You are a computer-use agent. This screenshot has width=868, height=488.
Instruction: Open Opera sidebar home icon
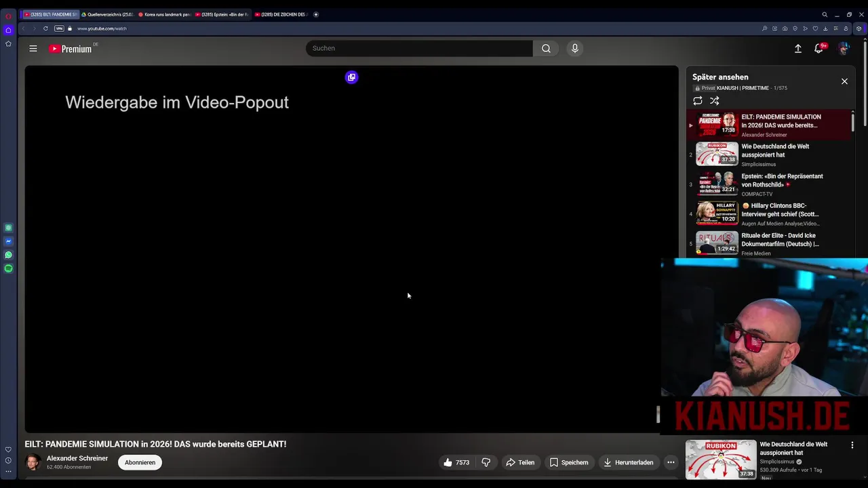[x=8, y=30]
